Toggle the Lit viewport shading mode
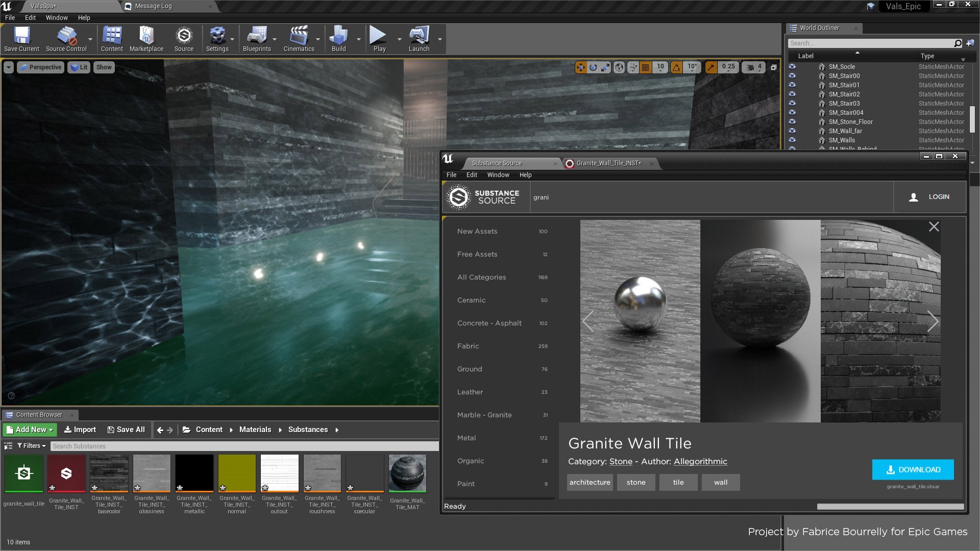980x551 pixels. [x=79, y=67]
